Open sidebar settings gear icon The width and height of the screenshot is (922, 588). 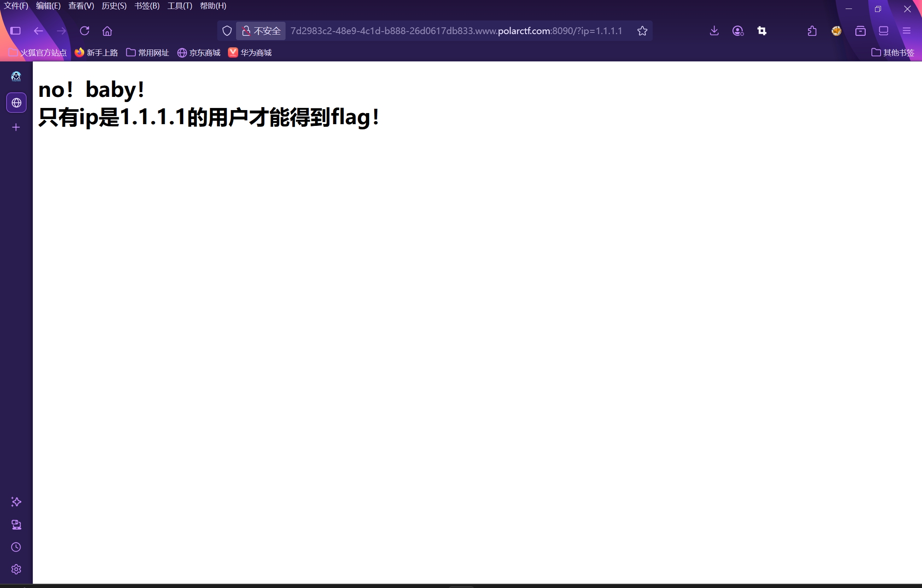(x=16, y=569)
